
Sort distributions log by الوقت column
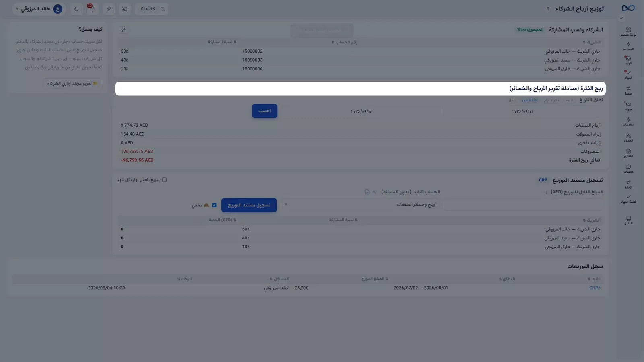pyautogui.click(x=184, y=279)
